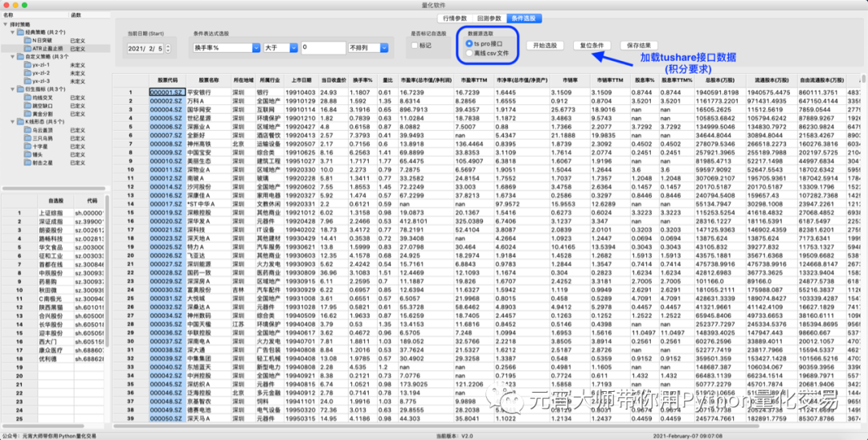Click the 股票名称 column header
The width and height of the screenshot is (868, 440).
(209, 80)
